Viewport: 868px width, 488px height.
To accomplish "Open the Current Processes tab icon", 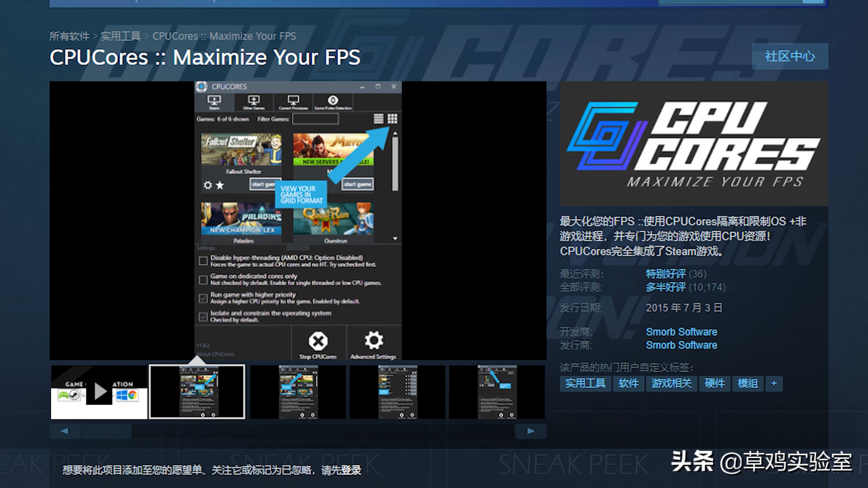I will click(x=293, y=102).
